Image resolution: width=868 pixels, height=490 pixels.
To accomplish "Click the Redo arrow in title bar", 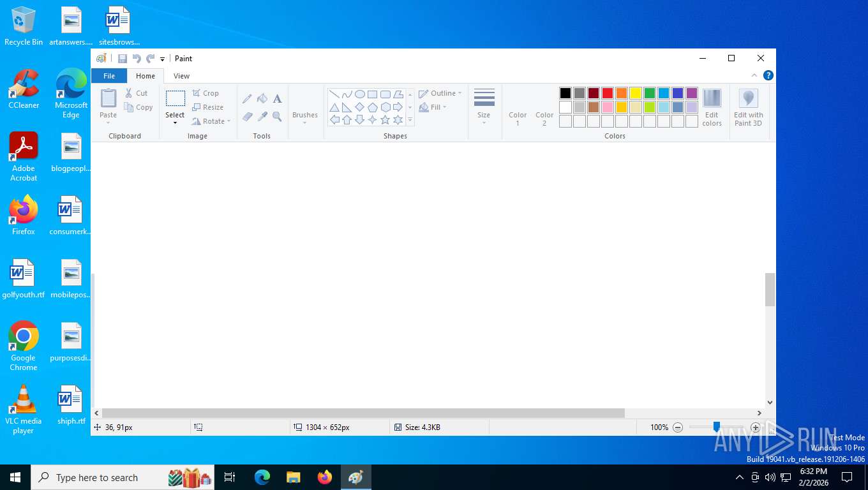I will 151,59.
